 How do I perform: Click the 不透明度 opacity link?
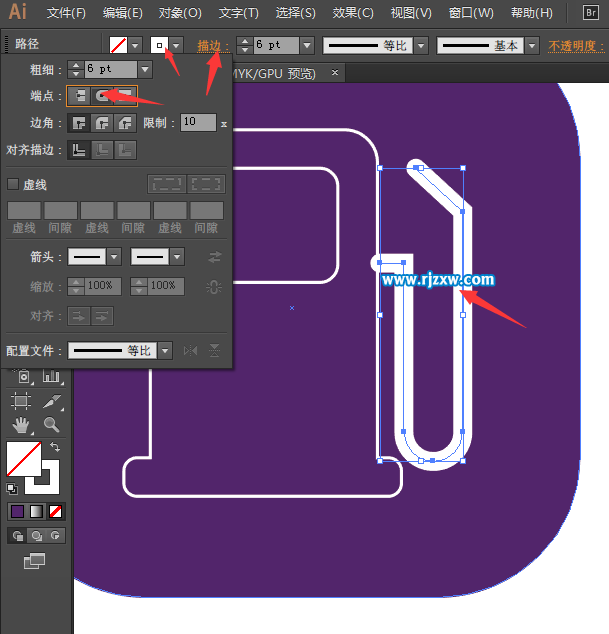pos(576,46)
